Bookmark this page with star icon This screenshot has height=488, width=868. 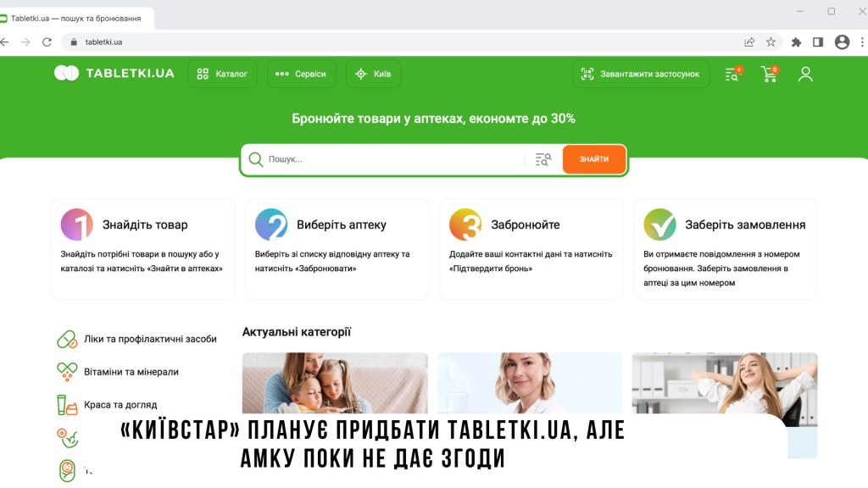pyautogui.click(x=771, y=42)
